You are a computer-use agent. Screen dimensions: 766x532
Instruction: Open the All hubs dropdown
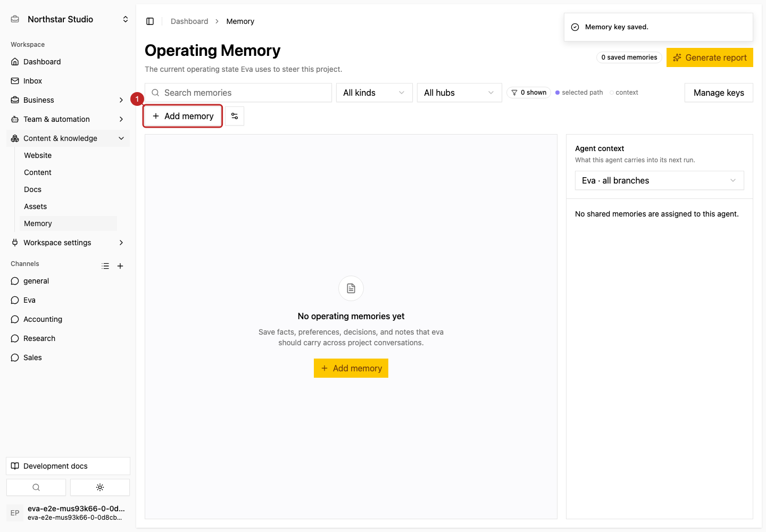(460, 93)
